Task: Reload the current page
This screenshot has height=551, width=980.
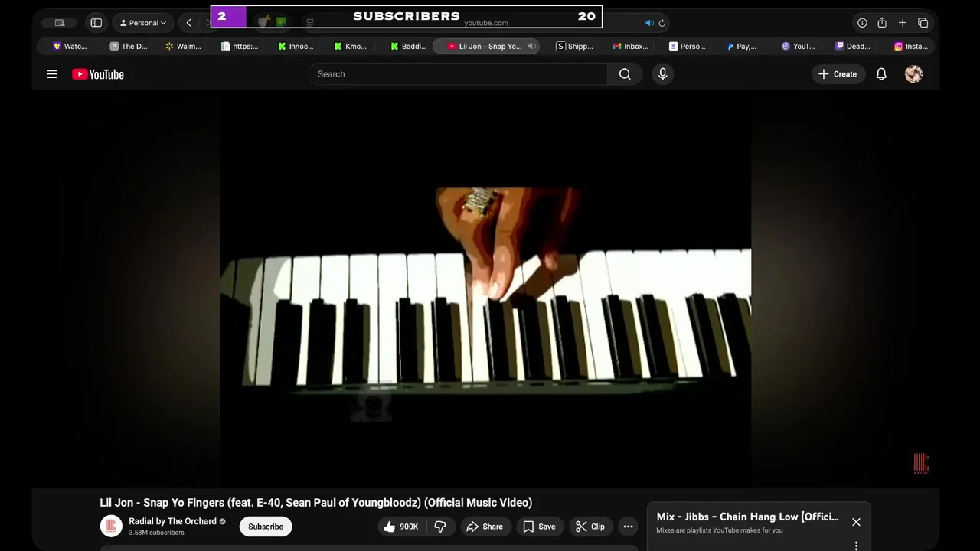Action: point(662,23)
